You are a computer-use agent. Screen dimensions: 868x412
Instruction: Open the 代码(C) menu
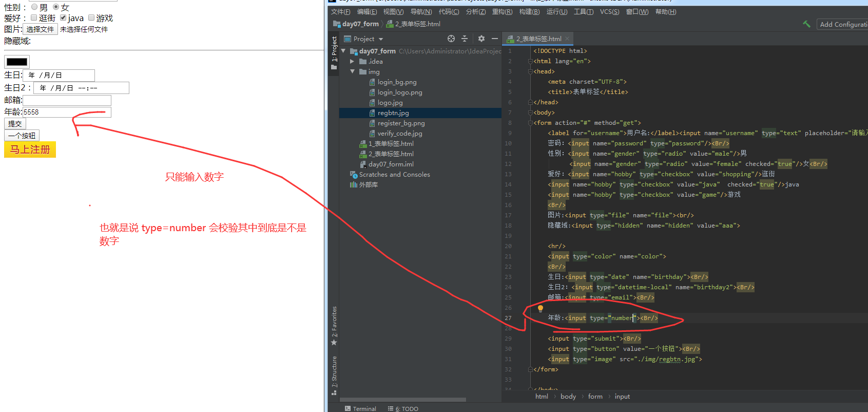point(449,12)
